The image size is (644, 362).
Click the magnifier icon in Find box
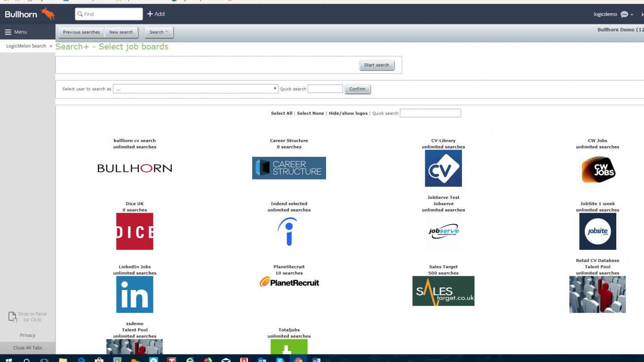[x=80, y=14]
